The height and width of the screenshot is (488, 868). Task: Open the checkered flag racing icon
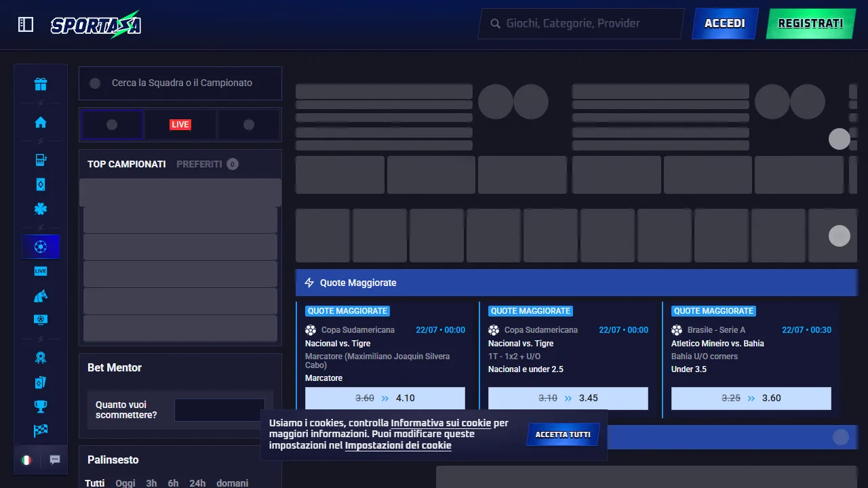[x=41, y=431]
